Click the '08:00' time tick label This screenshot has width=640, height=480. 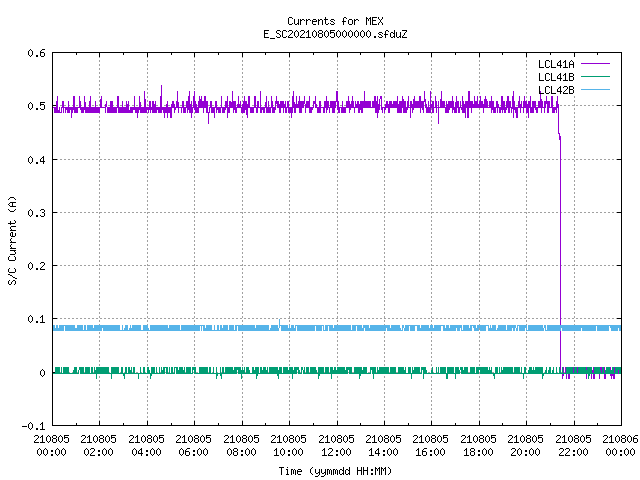(x=241, y=452)
